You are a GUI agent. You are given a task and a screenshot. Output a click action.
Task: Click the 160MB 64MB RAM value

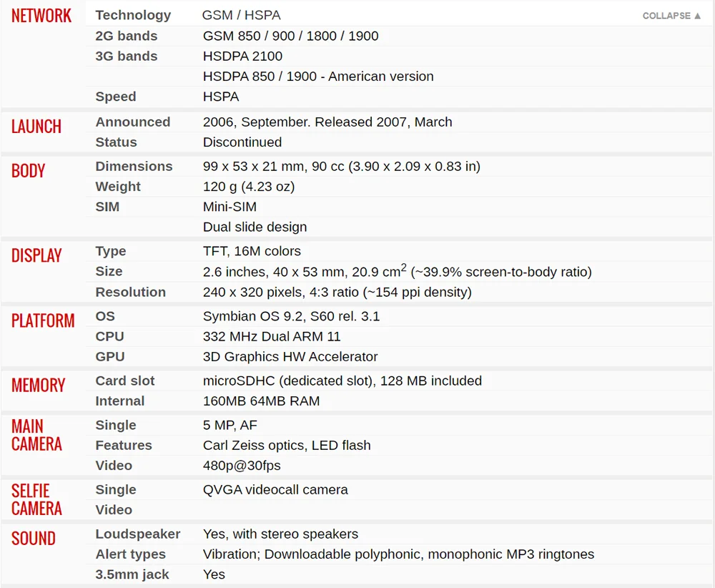pyautogui.click(x=261, y=401)
